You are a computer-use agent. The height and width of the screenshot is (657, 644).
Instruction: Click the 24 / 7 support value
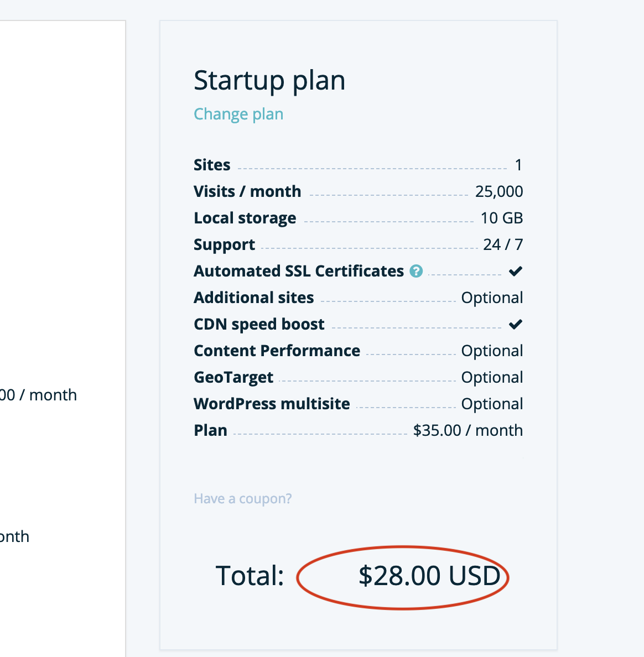tap(502, 244)
